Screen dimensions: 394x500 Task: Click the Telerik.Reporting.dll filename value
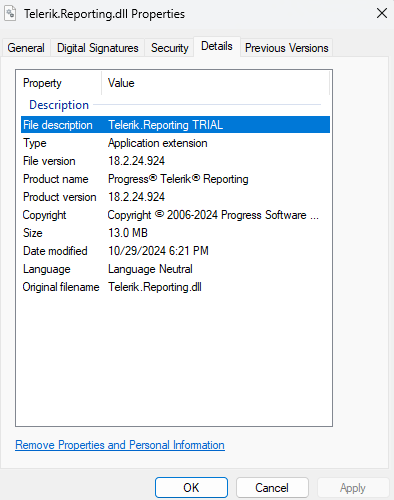tap(155, 287)
